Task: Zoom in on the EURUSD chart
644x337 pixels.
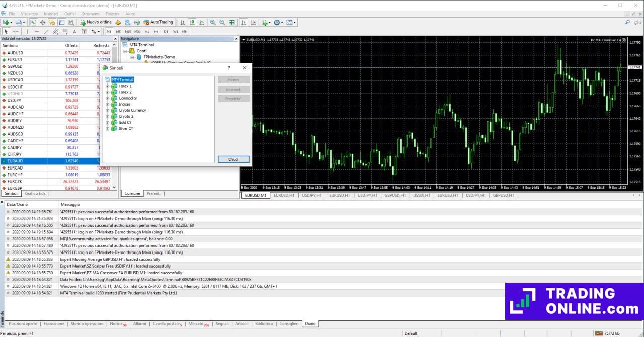Action: [212, 22]
